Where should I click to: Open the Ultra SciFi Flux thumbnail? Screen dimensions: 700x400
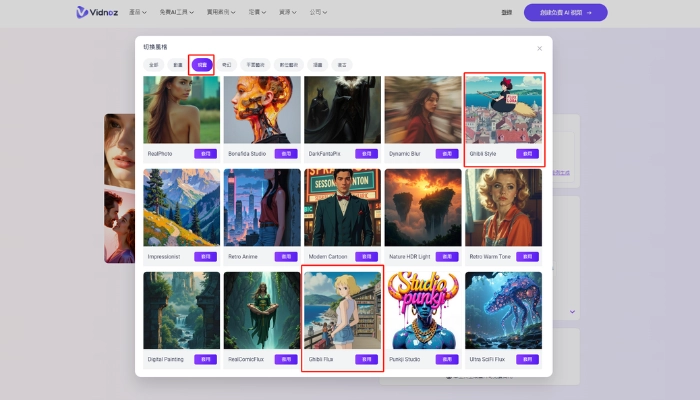pos(504,310)
